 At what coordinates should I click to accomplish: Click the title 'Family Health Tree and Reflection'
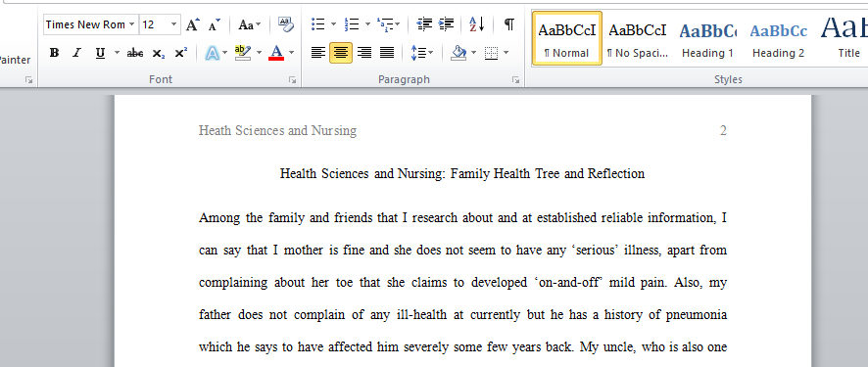click(x=548, y=174)
